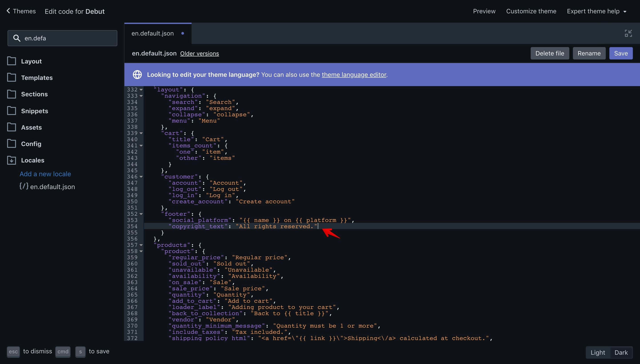
Task: Open the Templates folder
Action: pos(37,78)
